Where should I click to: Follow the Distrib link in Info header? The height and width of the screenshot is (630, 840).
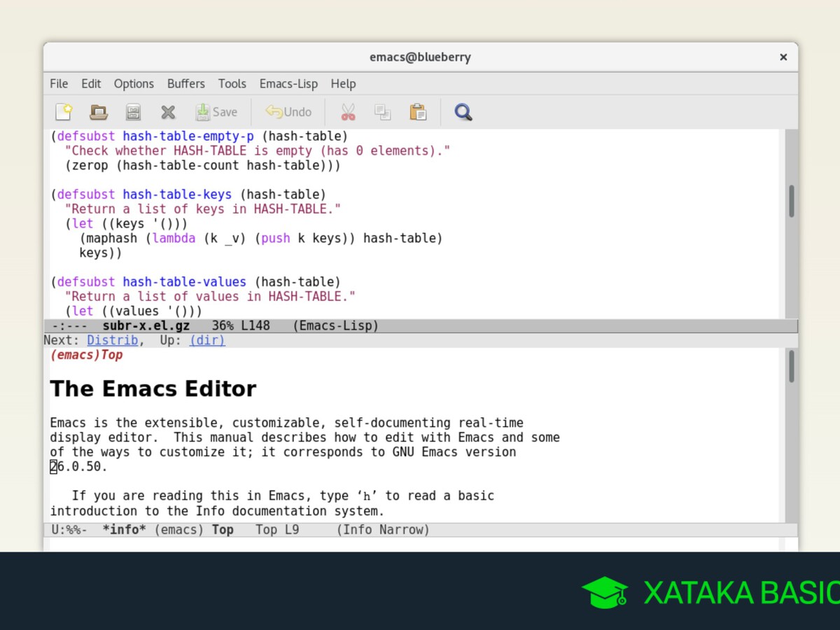pyautogui.click(x=112, y=340)
